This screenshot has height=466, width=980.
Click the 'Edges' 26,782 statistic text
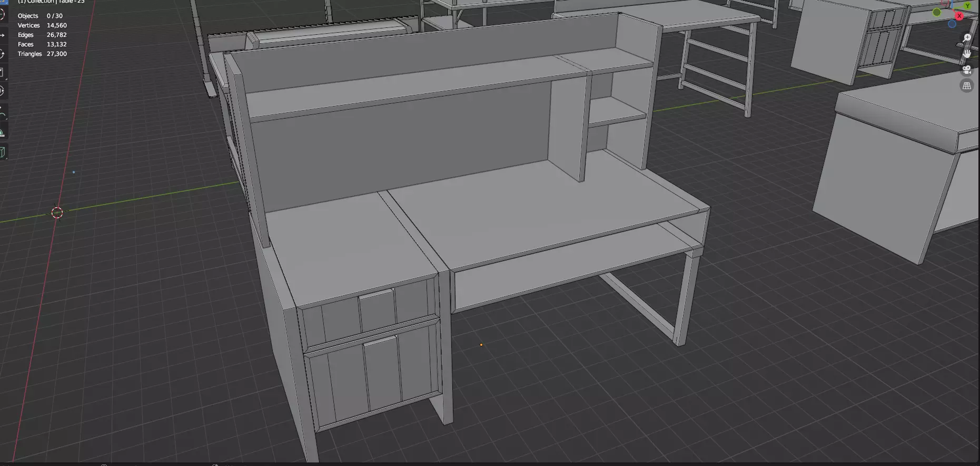(x=42, y=35)
